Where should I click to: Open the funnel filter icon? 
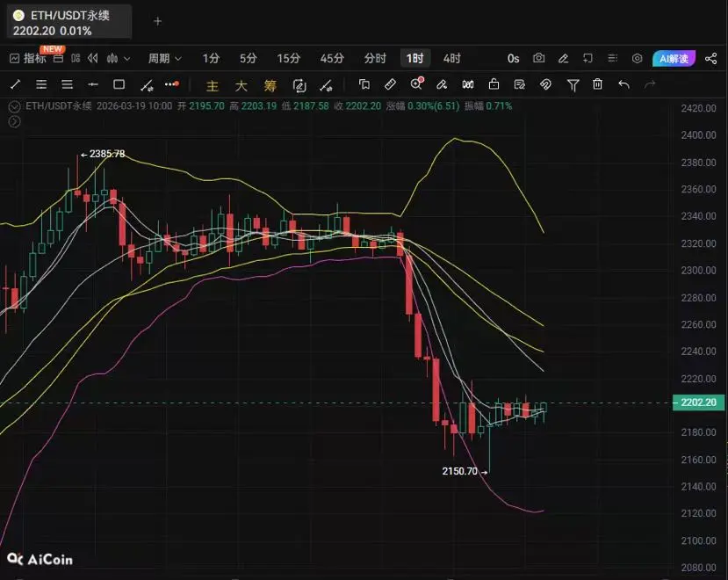(x=573, y=85)
